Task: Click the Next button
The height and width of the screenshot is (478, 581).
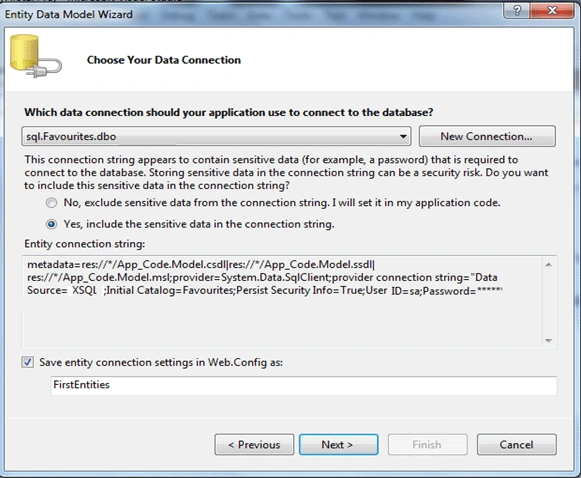Action: coord(339,445)
